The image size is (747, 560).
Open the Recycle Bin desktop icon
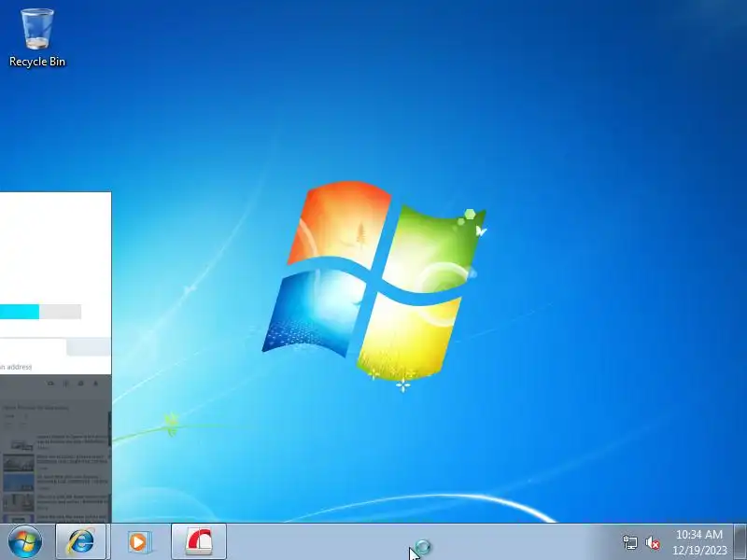[x=37, y=37]
